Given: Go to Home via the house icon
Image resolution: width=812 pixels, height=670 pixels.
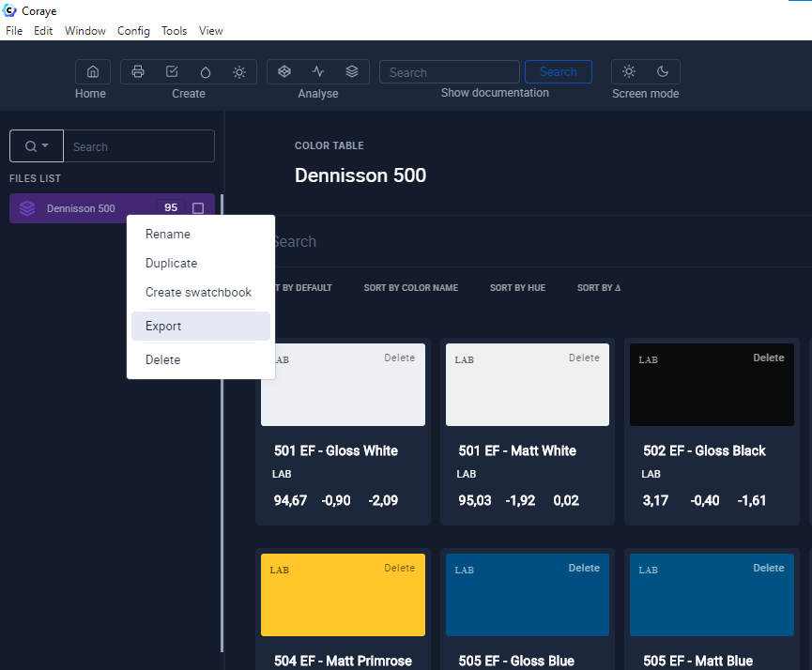Looking at the screenshot, I should point(93,71).
